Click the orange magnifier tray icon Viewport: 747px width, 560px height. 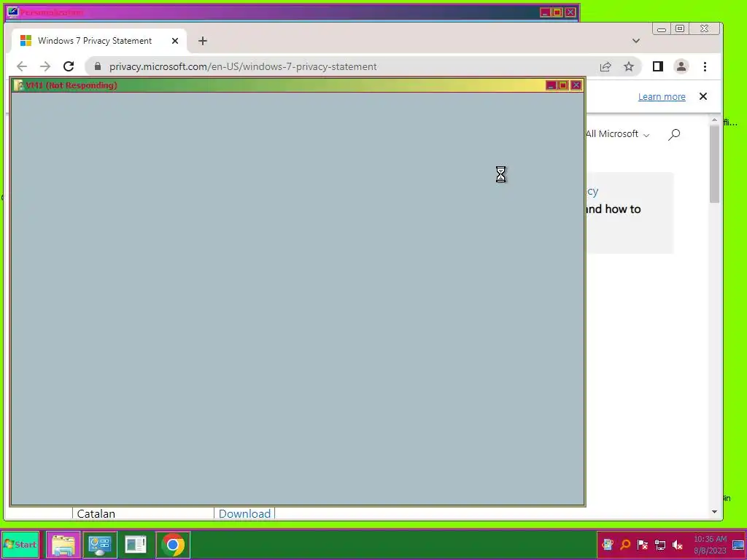pos(625,544)
